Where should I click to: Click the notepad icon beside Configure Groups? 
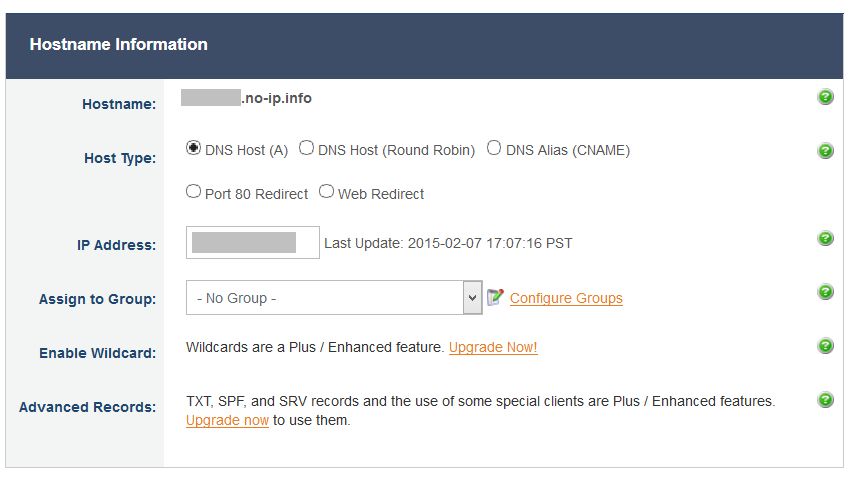click(x=495, y=297)
